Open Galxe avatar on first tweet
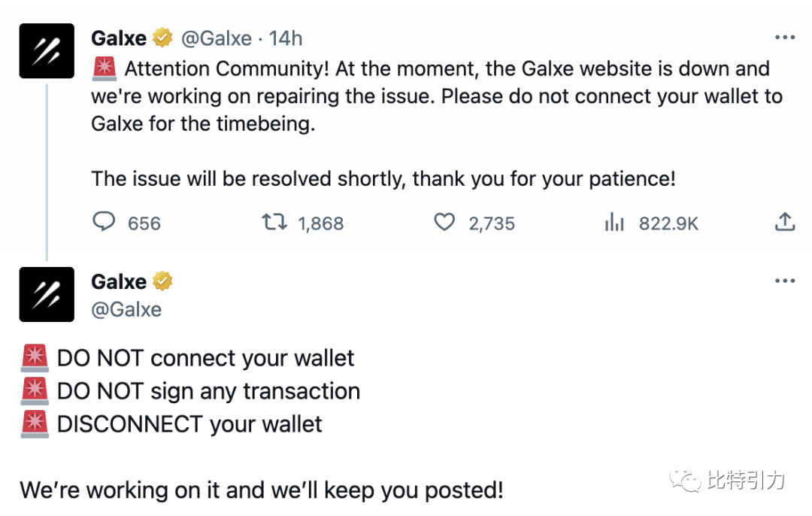The image size is (812, 516). pyautogui.click(x=47, y=50)
